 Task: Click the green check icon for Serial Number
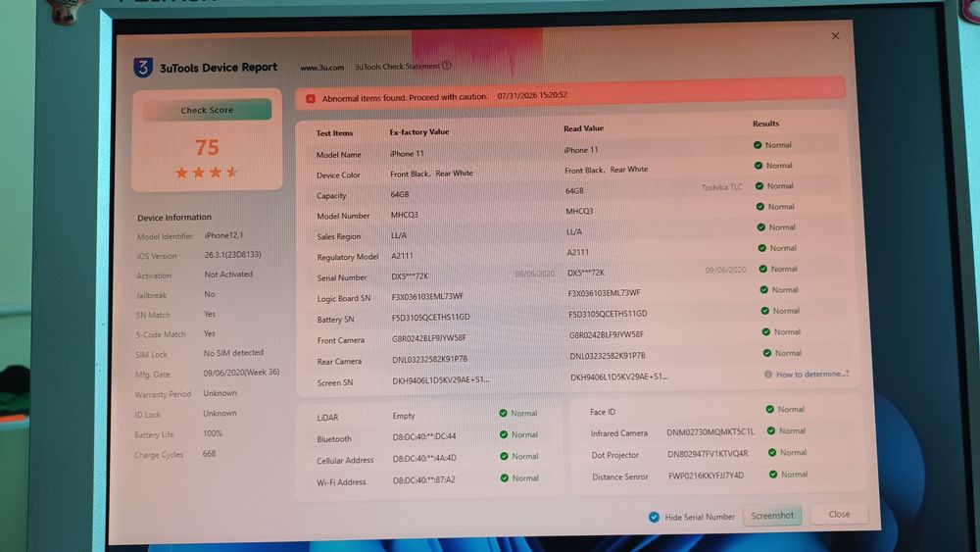763,269
